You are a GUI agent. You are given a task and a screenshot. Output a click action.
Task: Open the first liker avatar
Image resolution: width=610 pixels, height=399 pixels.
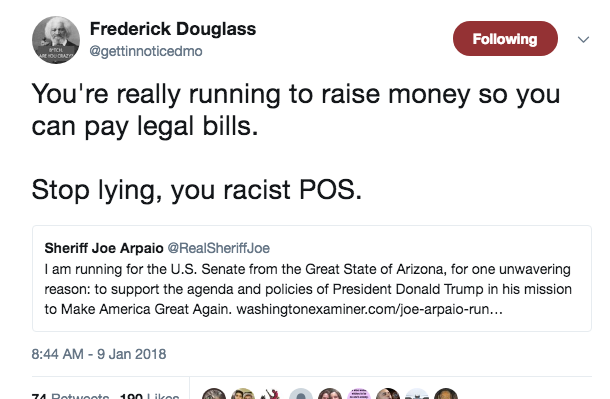pyautogui.click(x=214, y=394)
